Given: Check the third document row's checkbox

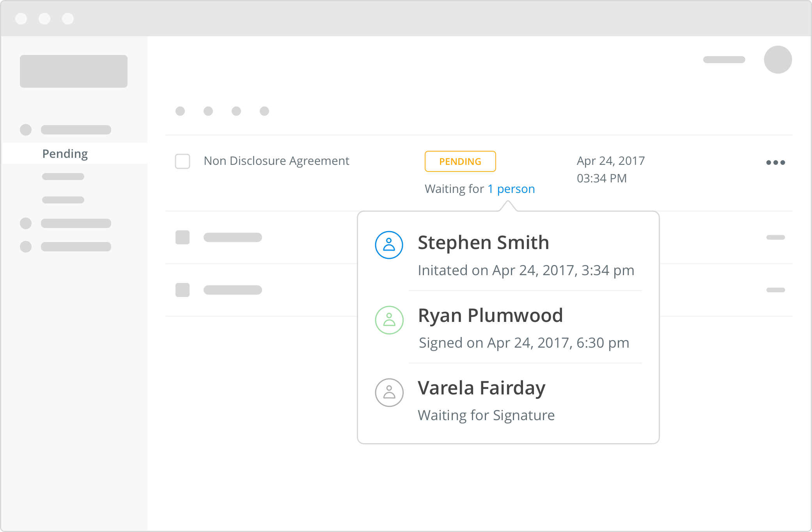Looking at the screenshot, I should point(182,290).
